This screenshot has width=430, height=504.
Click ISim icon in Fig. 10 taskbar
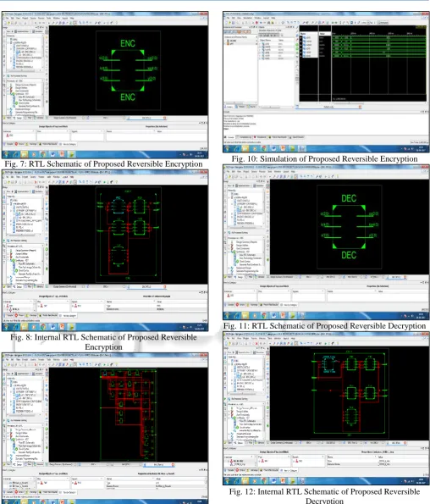click(x=302, y=148)
